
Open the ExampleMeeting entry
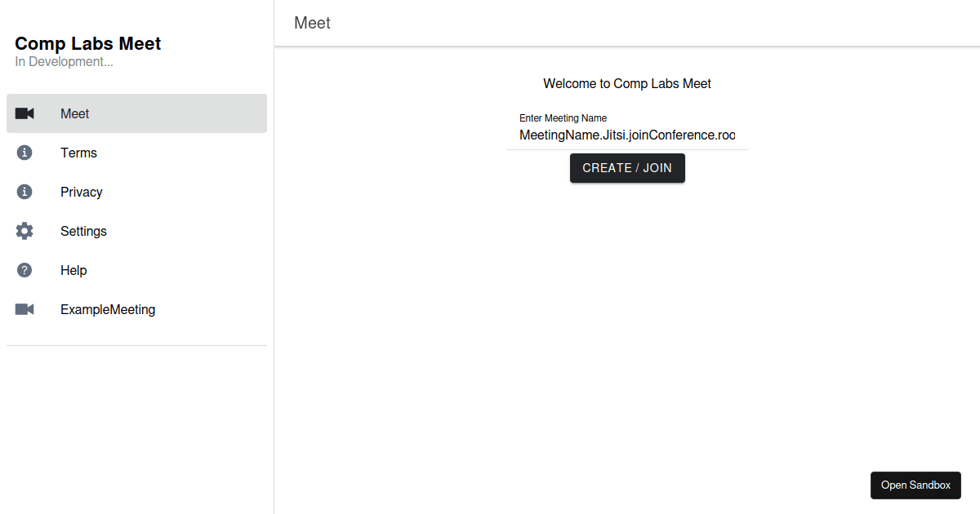pos(108,309)
